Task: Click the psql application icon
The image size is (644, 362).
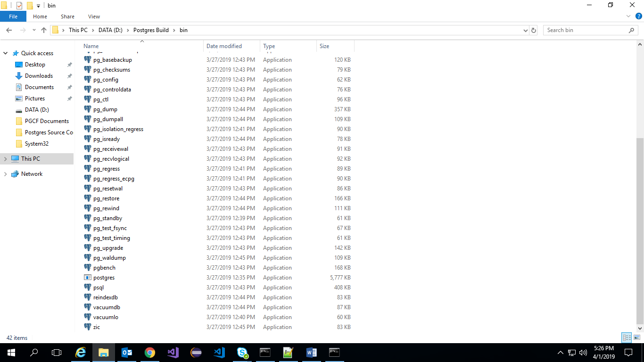Action: [88, 288]
